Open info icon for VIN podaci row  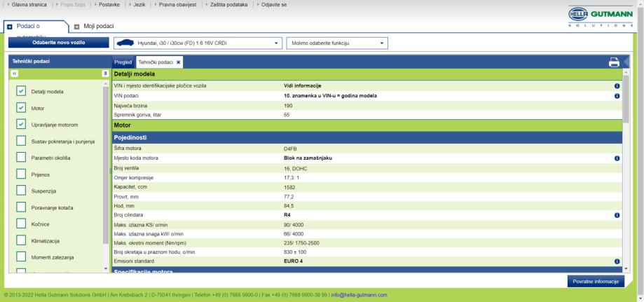click(617, 96)
